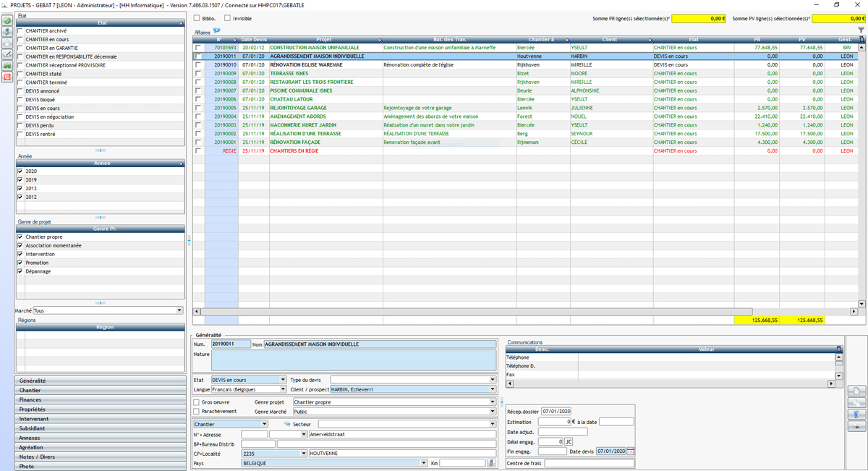Click the filter funnel icon above the table
Screen dimensions: 868x471
point(861,30)
